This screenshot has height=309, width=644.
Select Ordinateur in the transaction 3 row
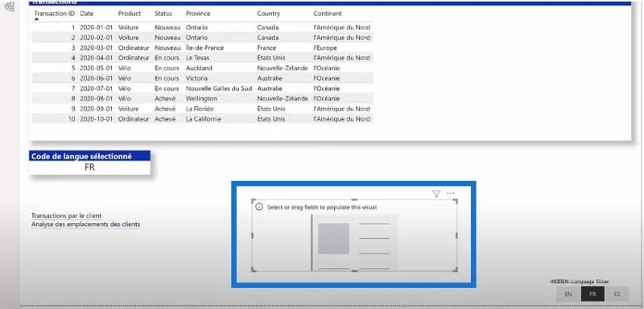coord(134,47)
